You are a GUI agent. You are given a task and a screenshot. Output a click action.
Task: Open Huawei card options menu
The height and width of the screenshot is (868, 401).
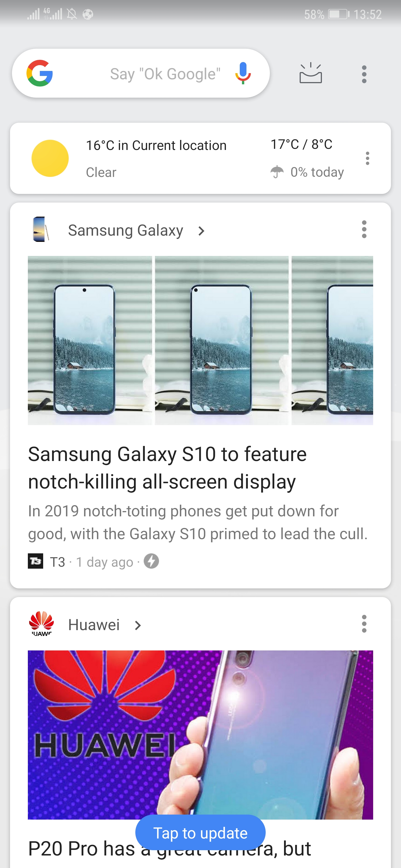click(364, 624)
